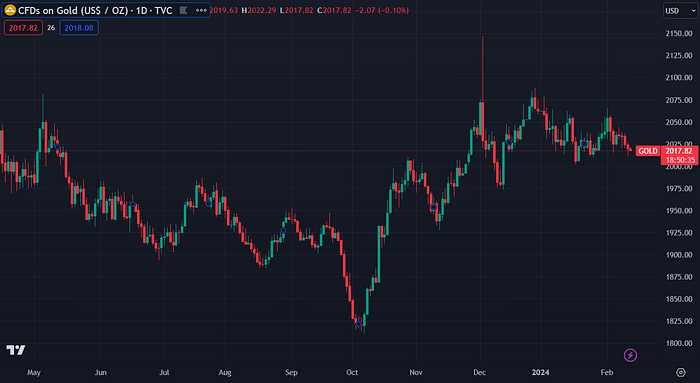This screenshot has height=383, width=700.
Task: Click the purple lightning bolt icon
Action: [x=630, y=355]
